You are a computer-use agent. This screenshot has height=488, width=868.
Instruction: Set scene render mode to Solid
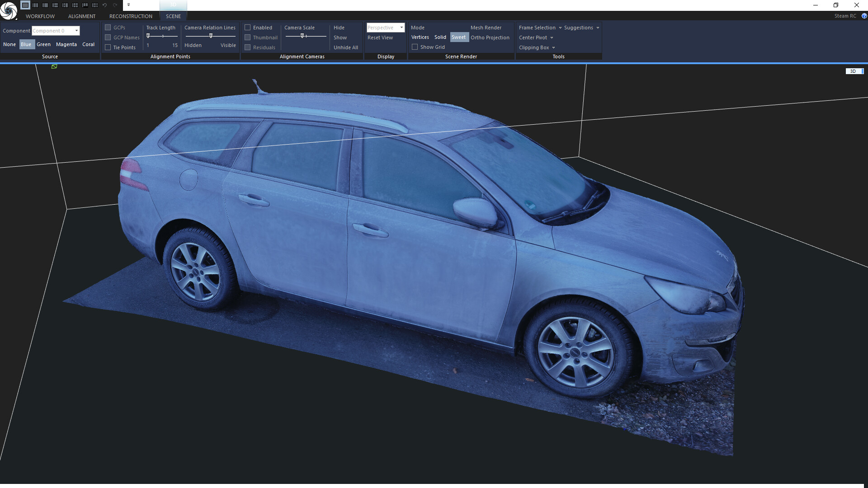440,38
